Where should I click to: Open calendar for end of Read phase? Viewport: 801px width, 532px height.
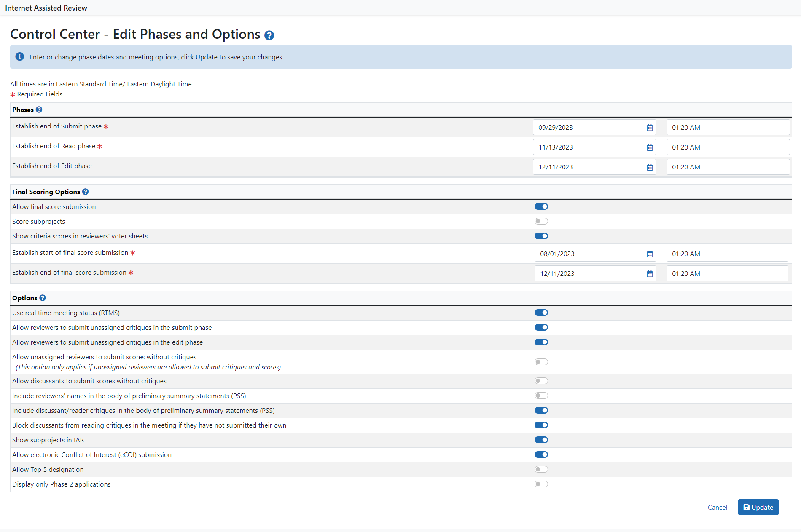tap(650, 147)
